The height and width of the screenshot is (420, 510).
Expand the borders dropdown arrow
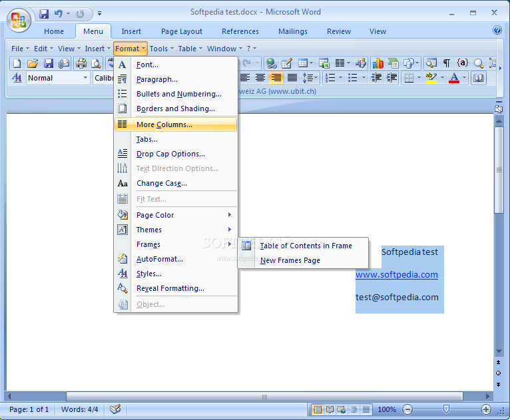[419, 78]
